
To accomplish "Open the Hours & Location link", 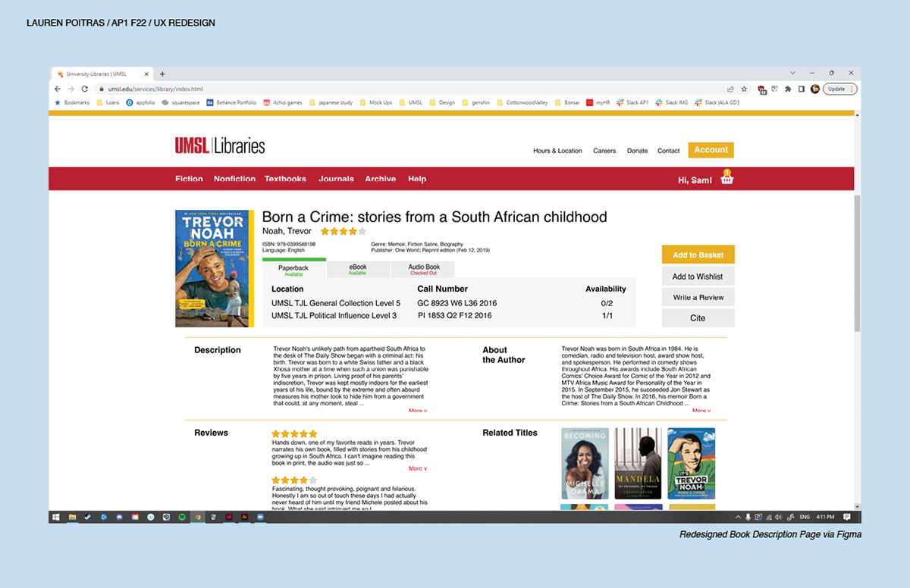I will pos(557,151).
